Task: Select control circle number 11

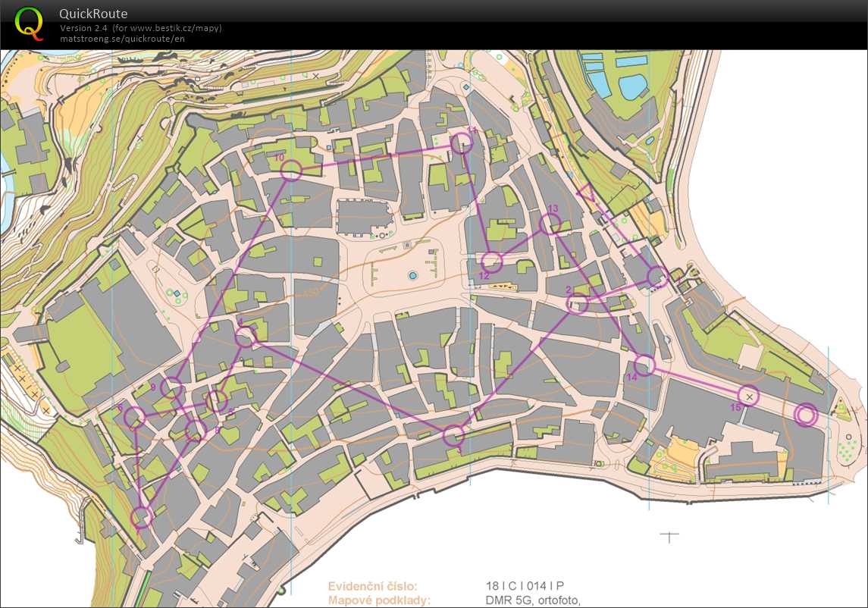Action: click(461, 143)
